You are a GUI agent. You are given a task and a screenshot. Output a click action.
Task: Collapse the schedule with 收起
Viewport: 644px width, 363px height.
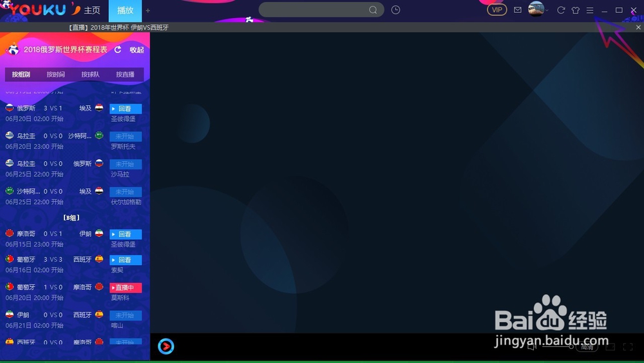137,50
